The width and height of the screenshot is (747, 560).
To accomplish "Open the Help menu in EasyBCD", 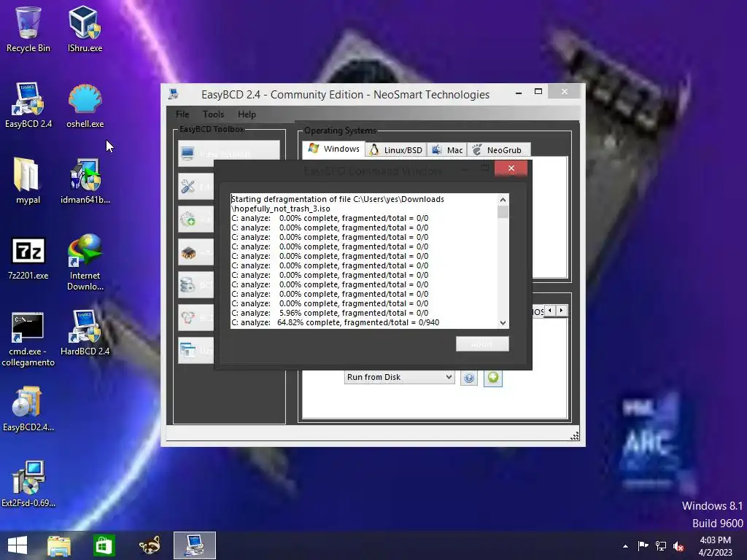I will [x=247, y=114].
